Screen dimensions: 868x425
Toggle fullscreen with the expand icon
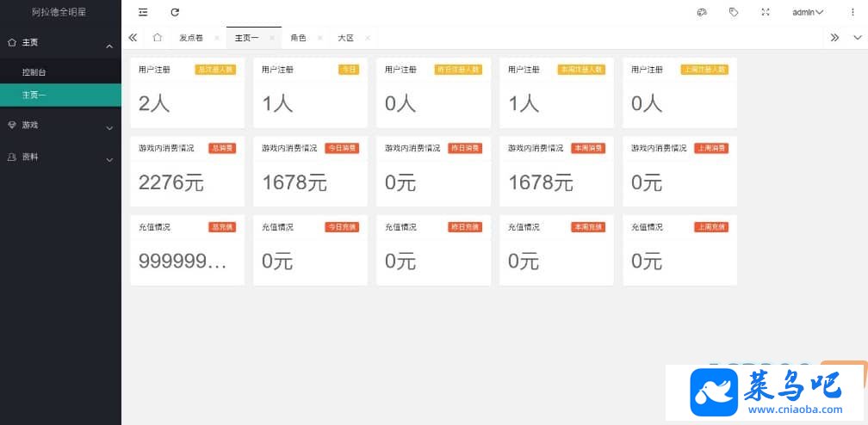click(x=766, y=12)
